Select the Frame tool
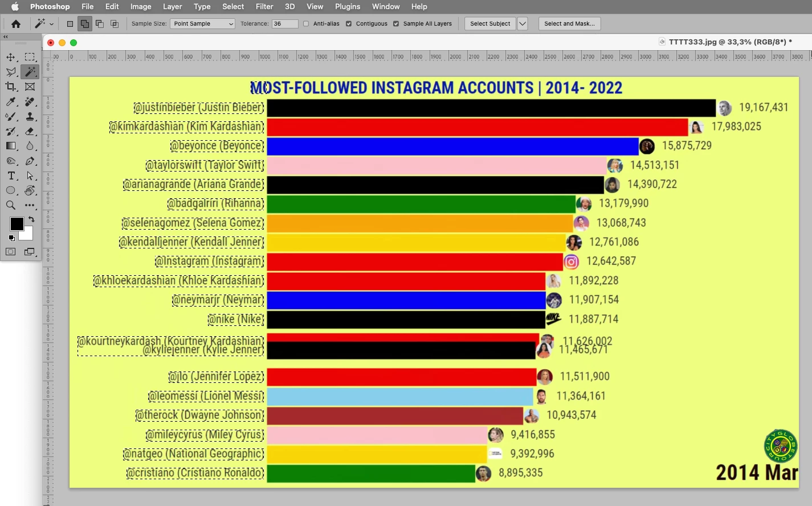Viewport: 812px width, 506px height. coord(30,87)
